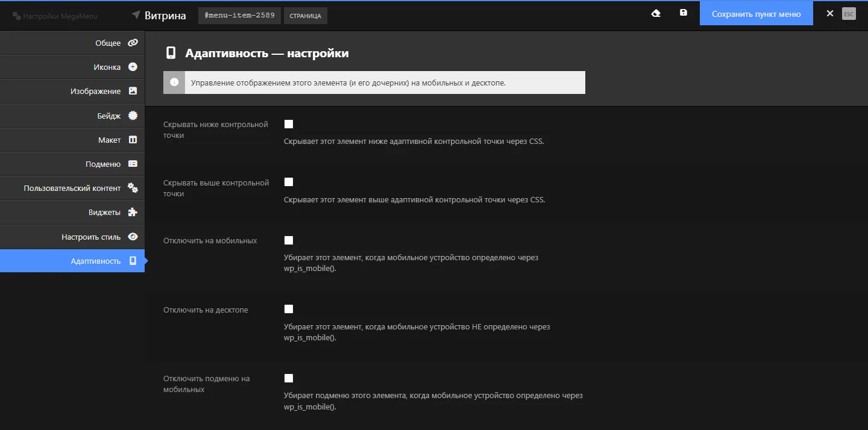Click the СТРАНИЦА badge
This screenshot has width=868, height=430.
tap(306, 15)
